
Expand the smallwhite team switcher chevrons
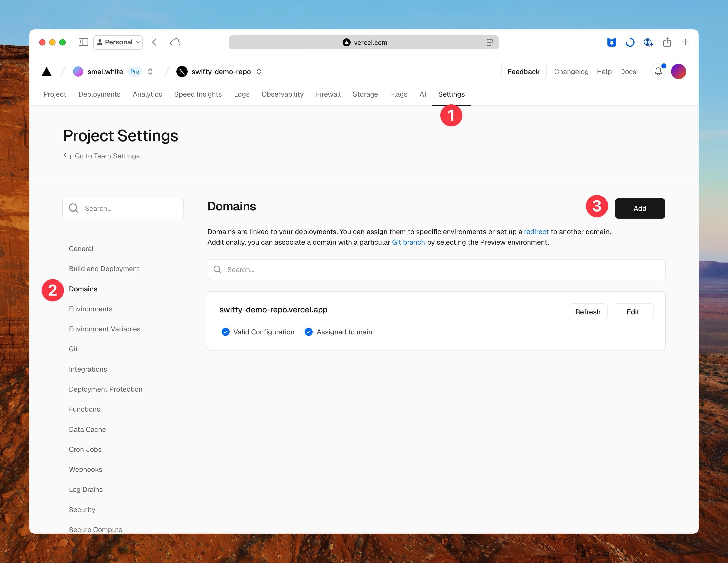(x=150, y=72)
